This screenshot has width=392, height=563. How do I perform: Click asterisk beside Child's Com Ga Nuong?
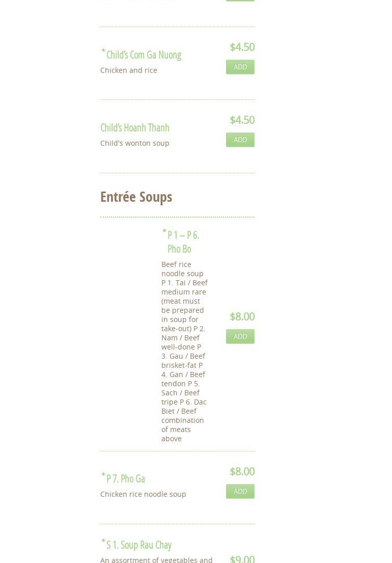[103, 51]
